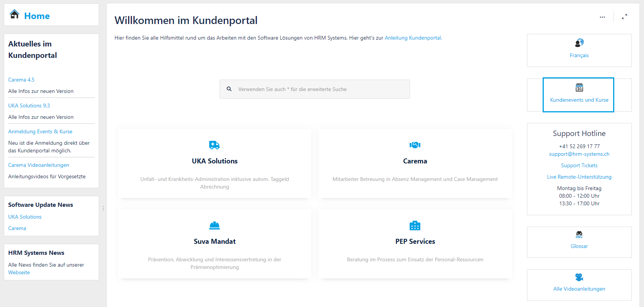Visit the Webseite link in HRM Systems News
Screen dimensions: 644x307
click(x=19, y=273)
